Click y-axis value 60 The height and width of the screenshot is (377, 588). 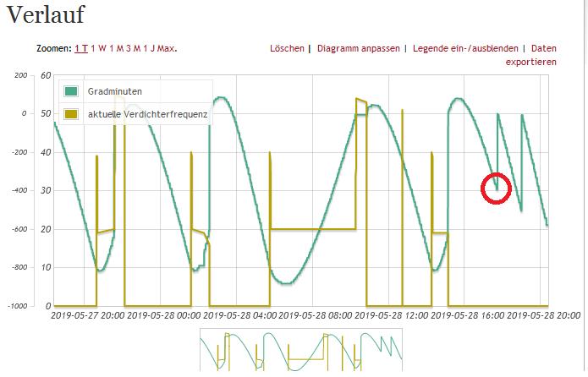[46, 75]
